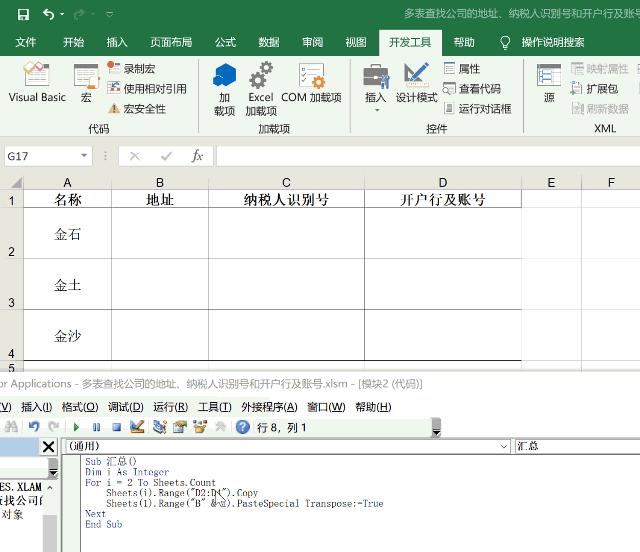Screen dimensions: 640x552
Task: Open VBA 调试(D) menu
Action: tap(126, 407)
